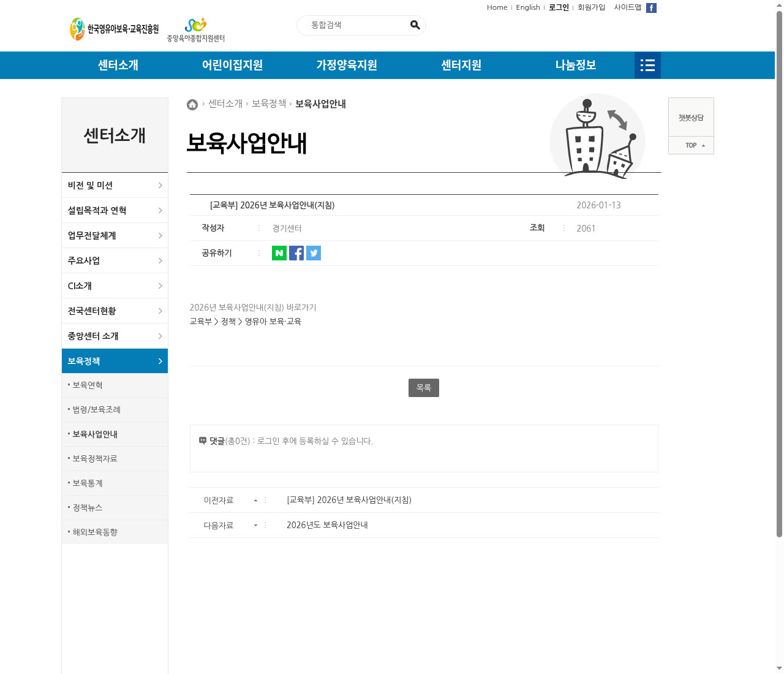Open 보육사업안내 submenu link

[x=95, y=434]
